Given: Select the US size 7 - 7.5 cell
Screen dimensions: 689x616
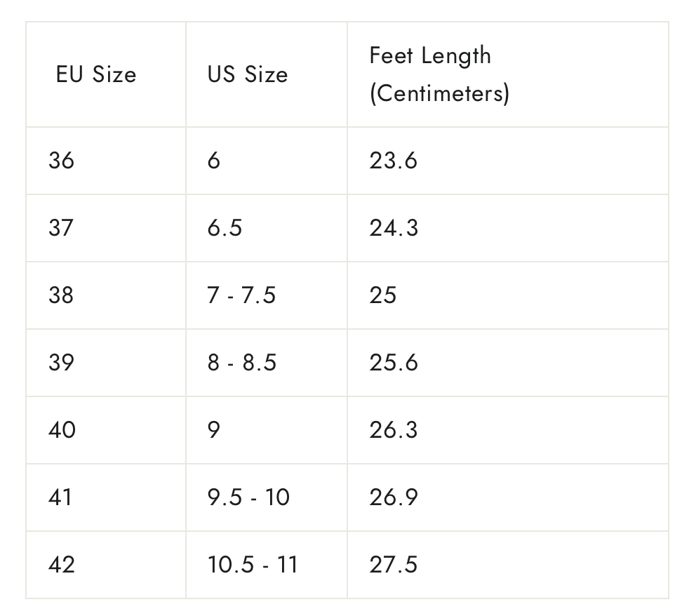Looking at the screenshot, I should pyautogui.click(x=241, y=295).
